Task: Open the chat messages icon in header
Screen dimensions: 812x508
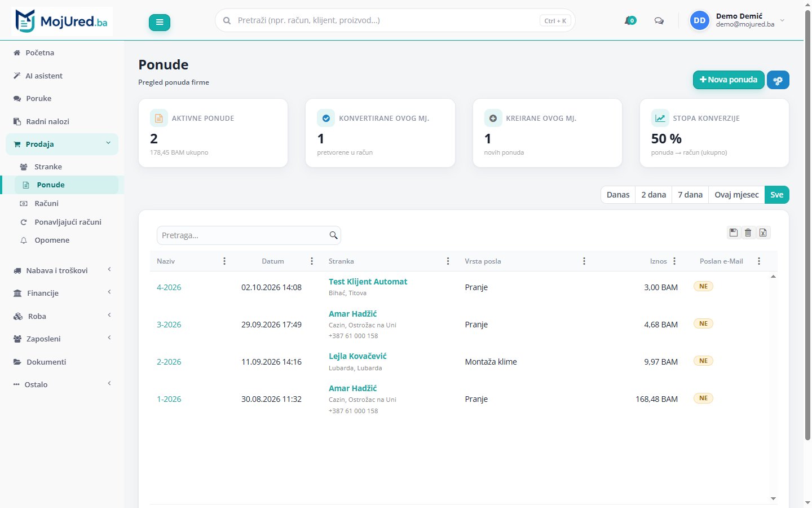Action: tap(659, 21)
